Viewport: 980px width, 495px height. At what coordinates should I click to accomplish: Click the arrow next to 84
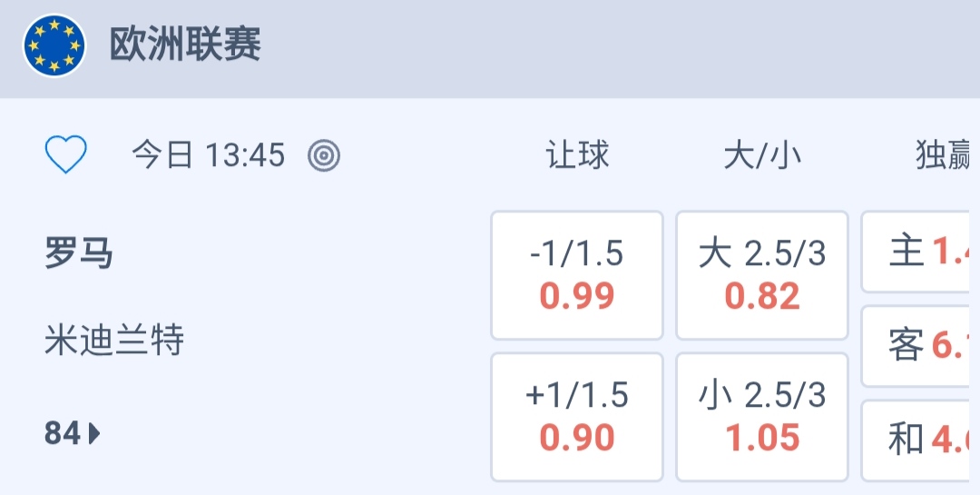95,434
